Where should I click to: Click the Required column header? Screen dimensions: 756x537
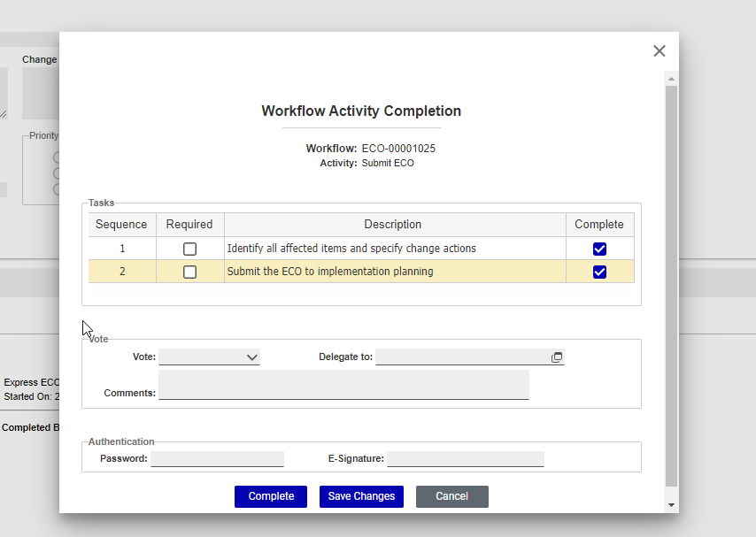click(x=189, y=225)
